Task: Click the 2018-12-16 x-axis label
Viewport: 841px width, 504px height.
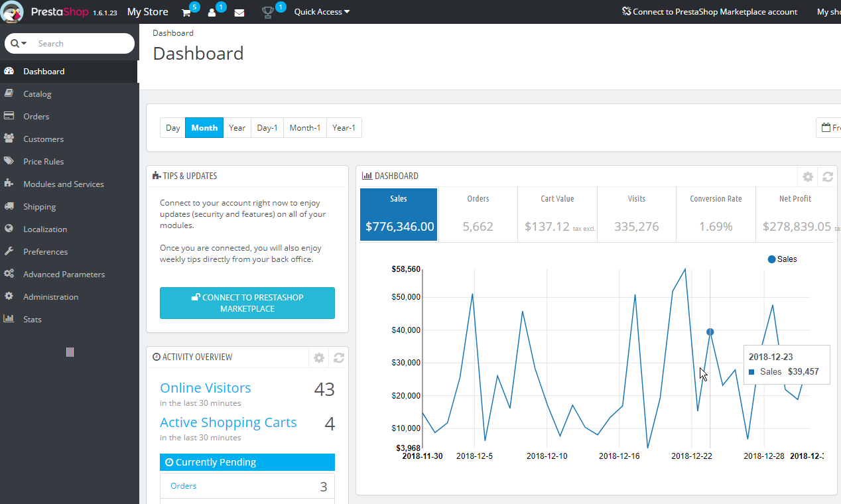Action: click(x=619, y=456)
